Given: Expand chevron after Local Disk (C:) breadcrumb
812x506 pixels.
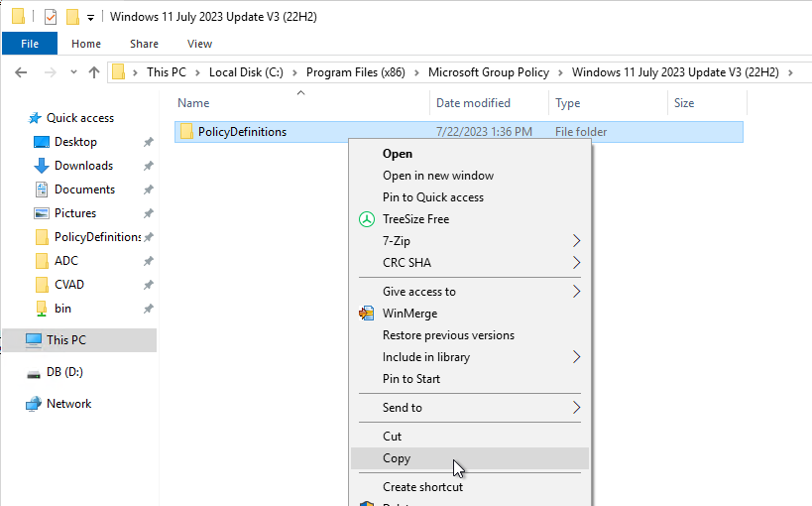Looking at the screenshot, I should [294, 72].
